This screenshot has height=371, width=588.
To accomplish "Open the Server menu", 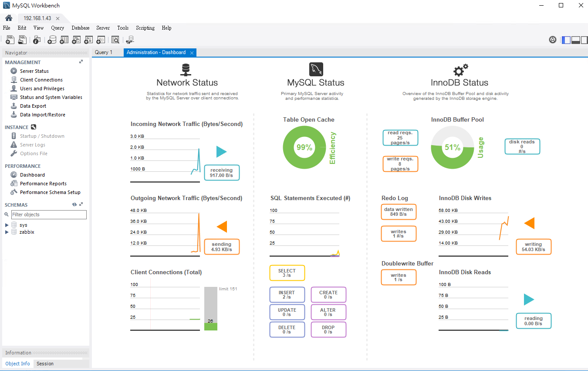I will coord(103,28).
